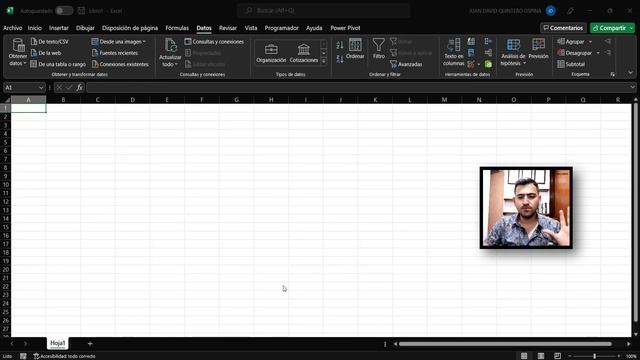Select the Organización data type
The height and width of the screenshot is (360, 640).
271,53
